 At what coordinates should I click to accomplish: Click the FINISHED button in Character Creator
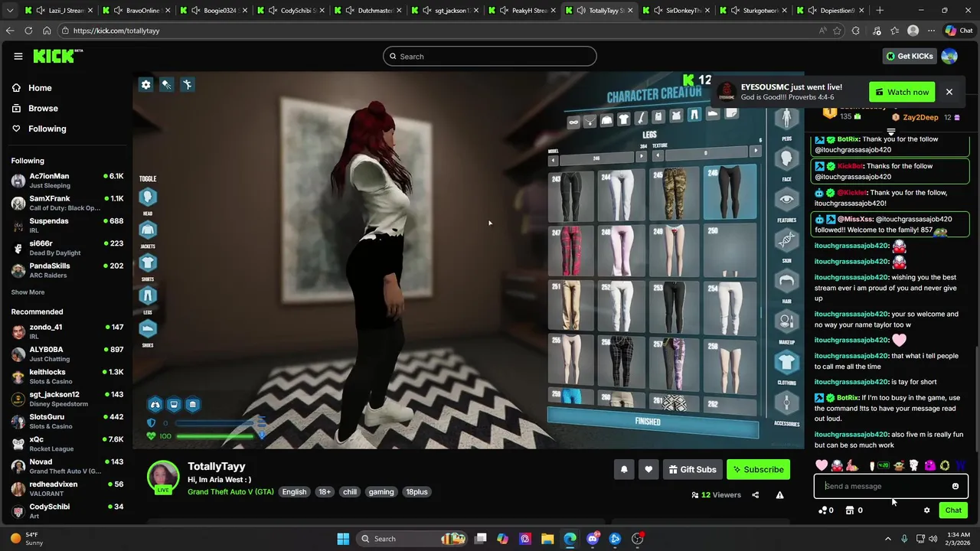point(653,423)
